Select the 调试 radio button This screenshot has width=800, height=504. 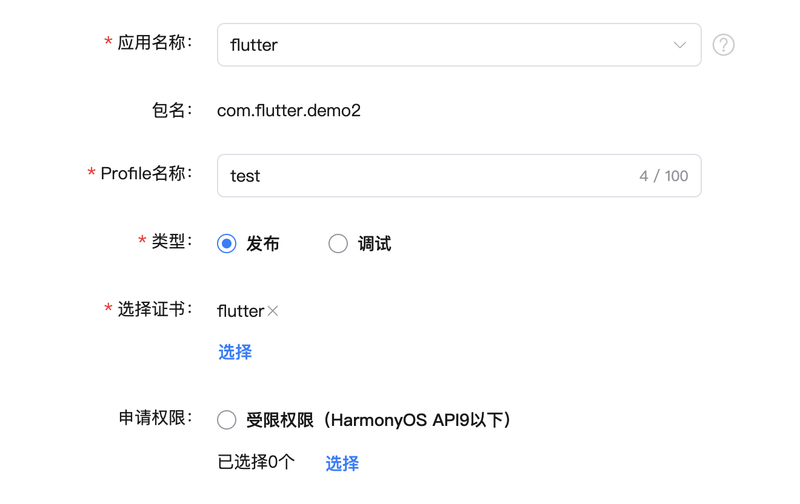click(x=338, y=243)
